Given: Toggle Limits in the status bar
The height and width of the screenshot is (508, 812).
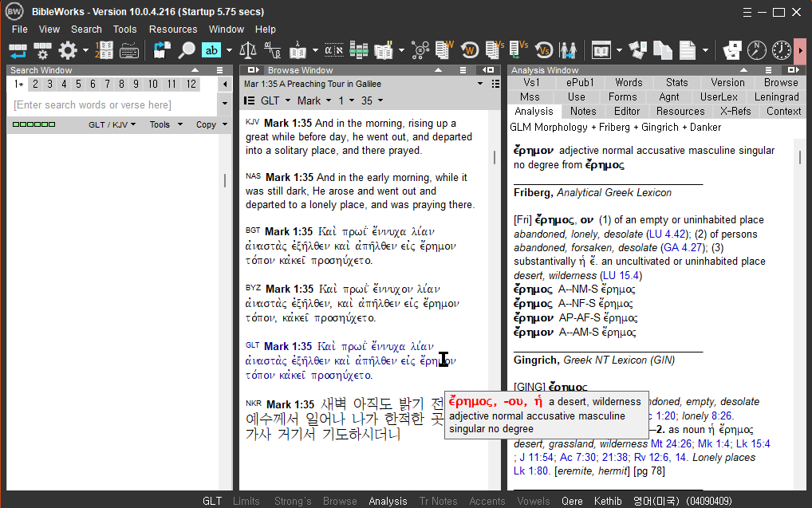Looking at the screenshot, I should 246,501.
